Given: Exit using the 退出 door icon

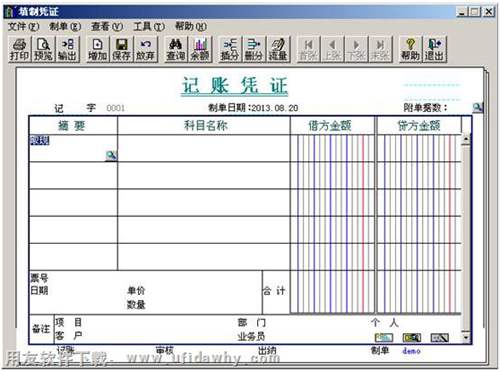Looking at the screenshot, I should click(x=435, y=49).
